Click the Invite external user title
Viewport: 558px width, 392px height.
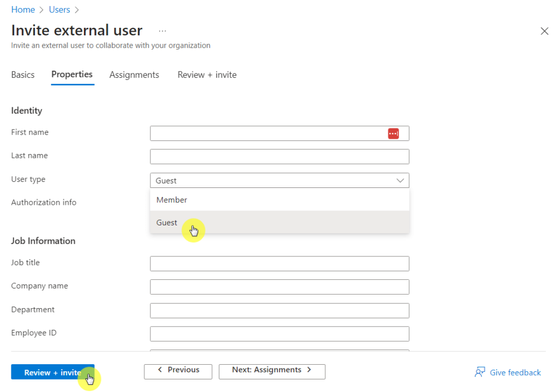coord(76,30)
